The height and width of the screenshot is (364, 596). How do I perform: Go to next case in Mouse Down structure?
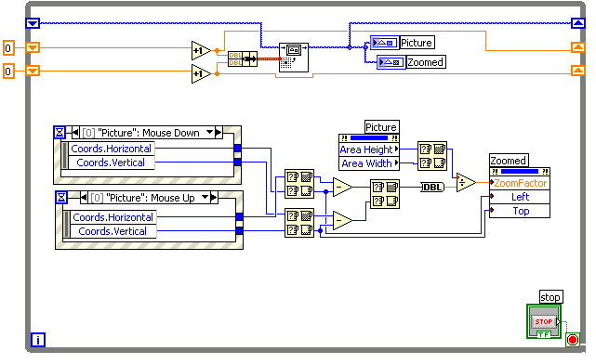[219, 133]
